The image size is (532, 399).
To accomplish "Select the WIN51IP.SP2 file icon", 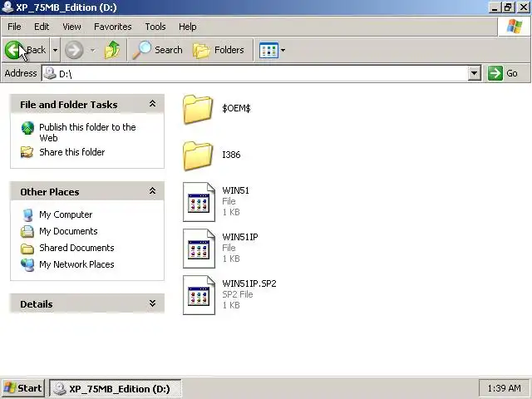I will 199,295.
